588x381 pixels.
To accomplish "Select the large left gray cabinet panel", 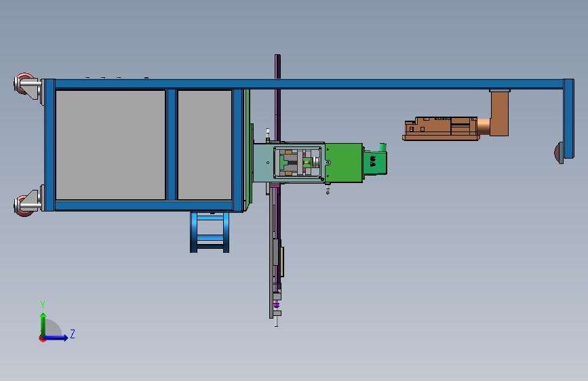I will coord(111,145).
